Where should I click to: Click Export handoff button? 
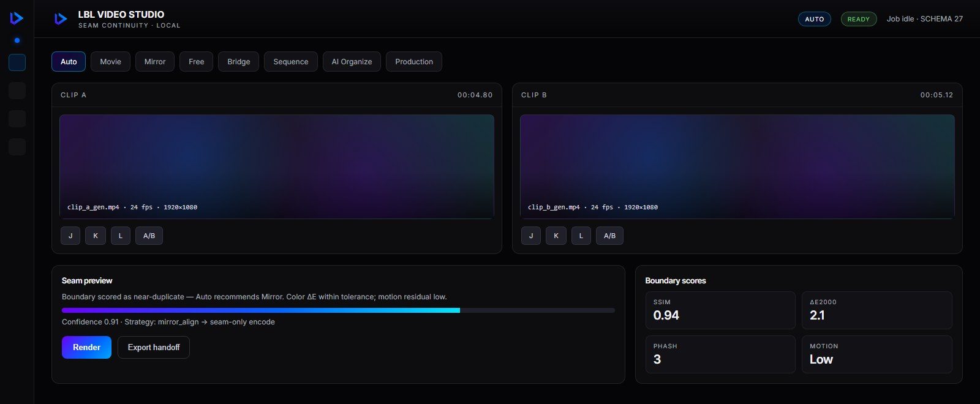(154, 347)
